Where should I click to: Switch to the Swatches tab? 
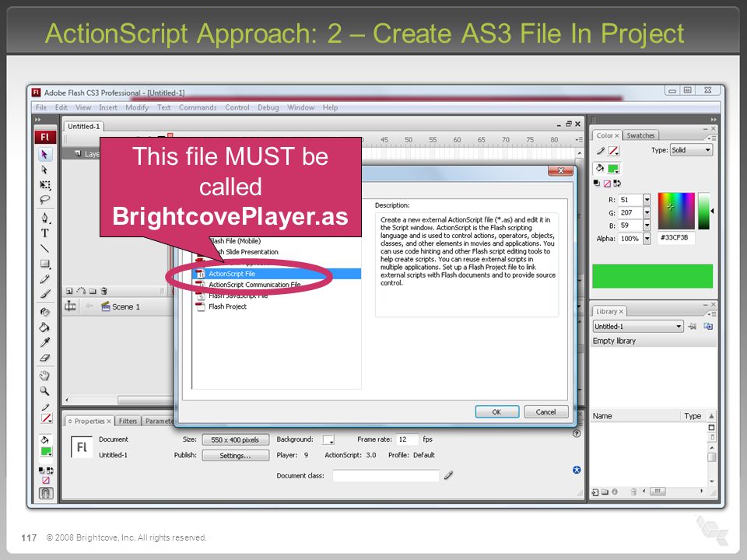(640, 135)
